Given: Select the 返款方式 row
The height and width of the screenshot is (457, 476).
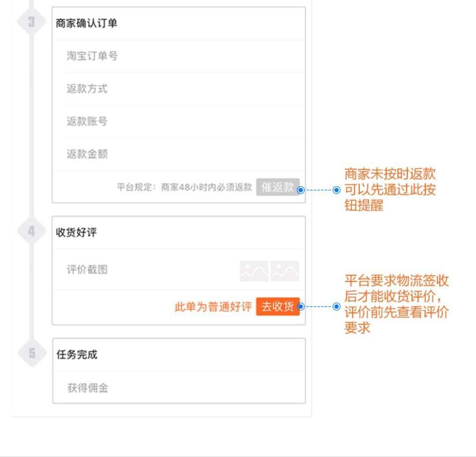Looking at the screenshot, I should [x=178, y=89].
